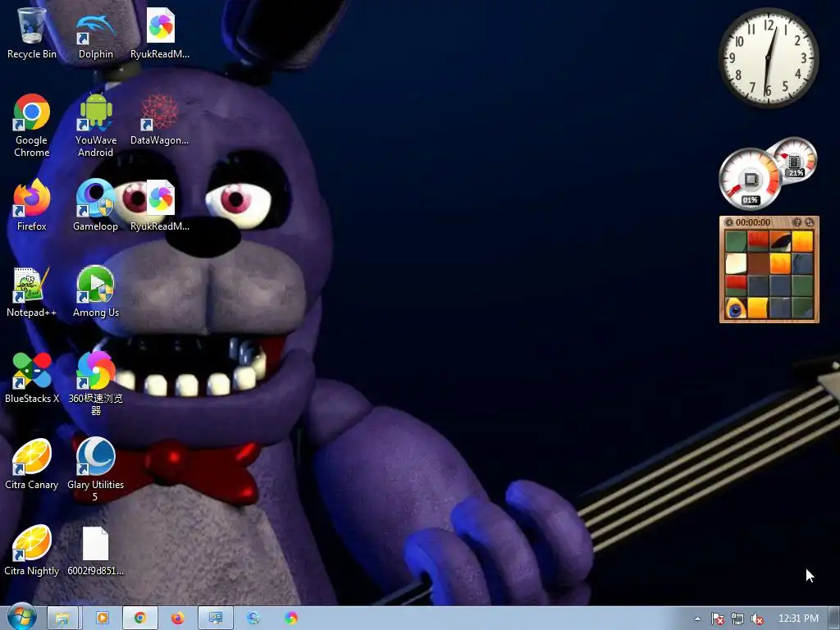The width and height of the screenshot is (840, 630).
Task: Open the network status tray icon
Action: tap(737, 619)
